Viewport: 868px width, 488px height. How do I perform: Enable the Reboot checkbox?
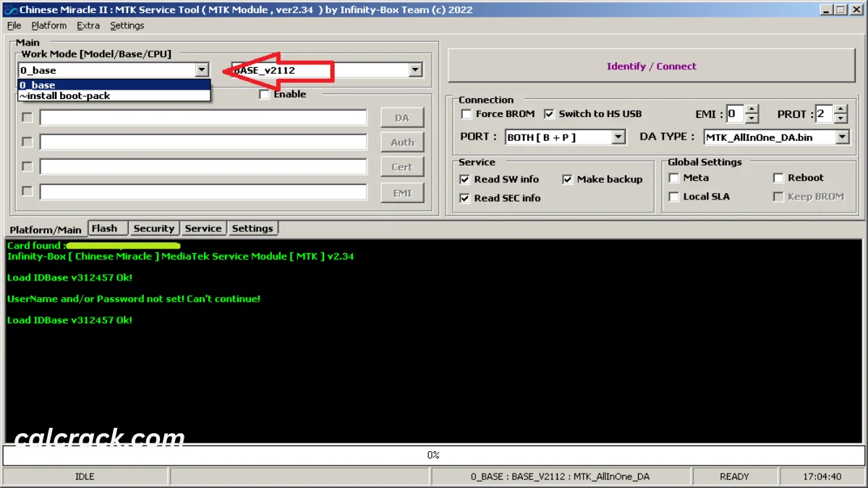click(778, 178)
